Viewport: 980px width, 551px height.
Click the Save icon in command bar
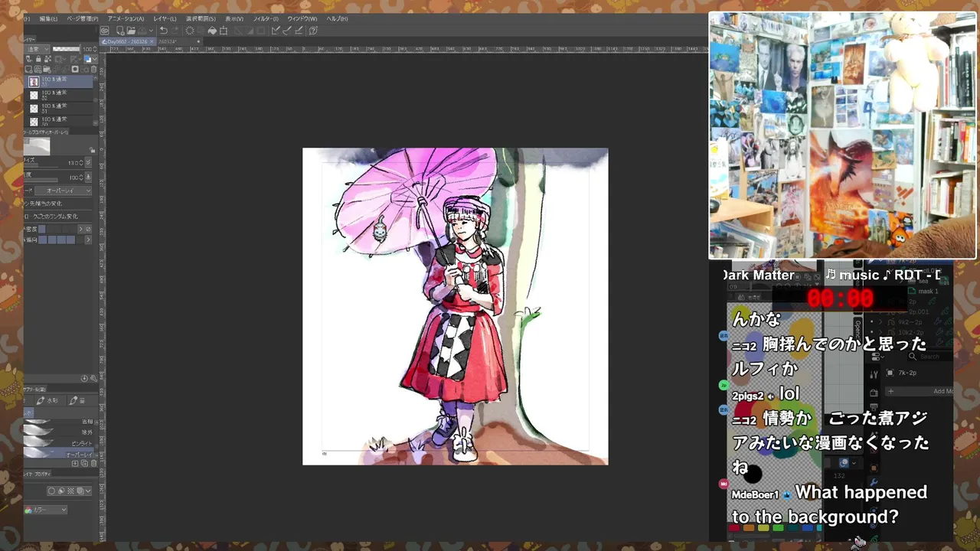click(142, 31)
